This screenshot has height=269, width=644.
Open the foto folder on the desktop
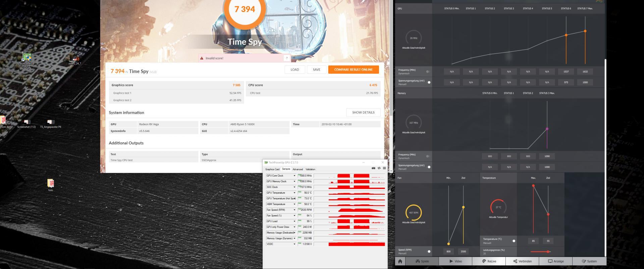51,185
